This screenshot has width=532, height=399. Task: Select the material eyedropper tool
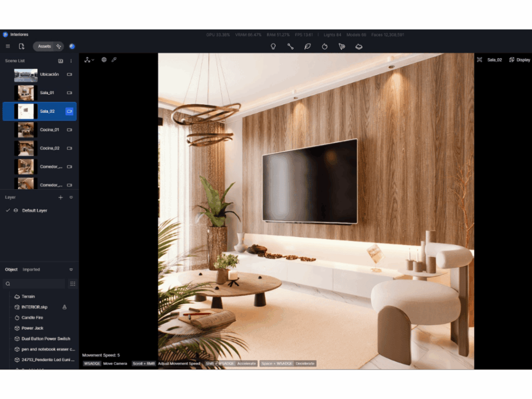114,60
